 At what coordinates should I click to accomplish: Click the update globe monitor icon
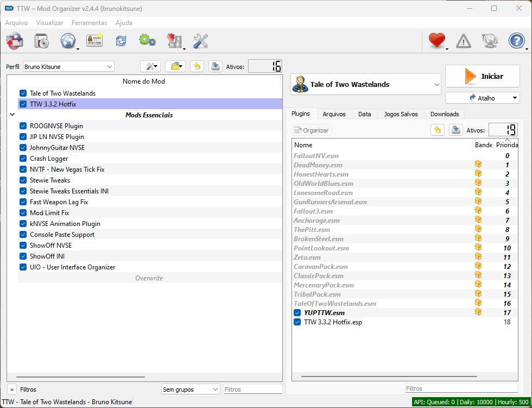click(490, 41)
